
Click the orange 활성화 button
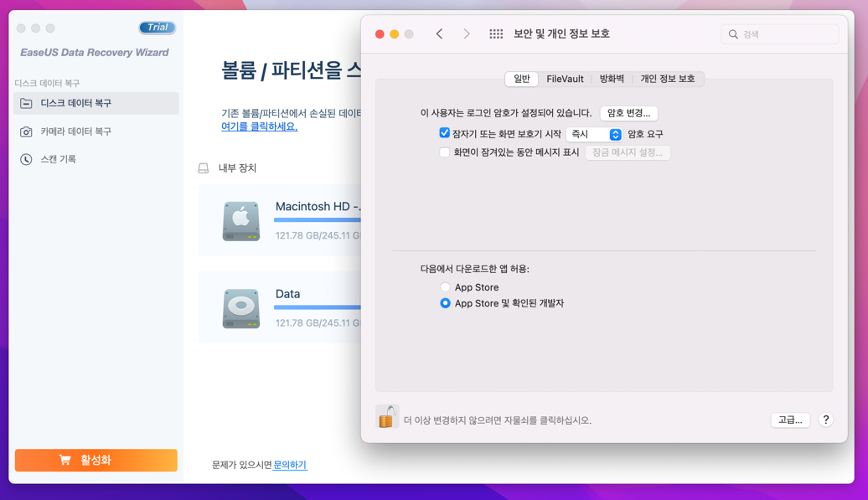pos(96,460)
